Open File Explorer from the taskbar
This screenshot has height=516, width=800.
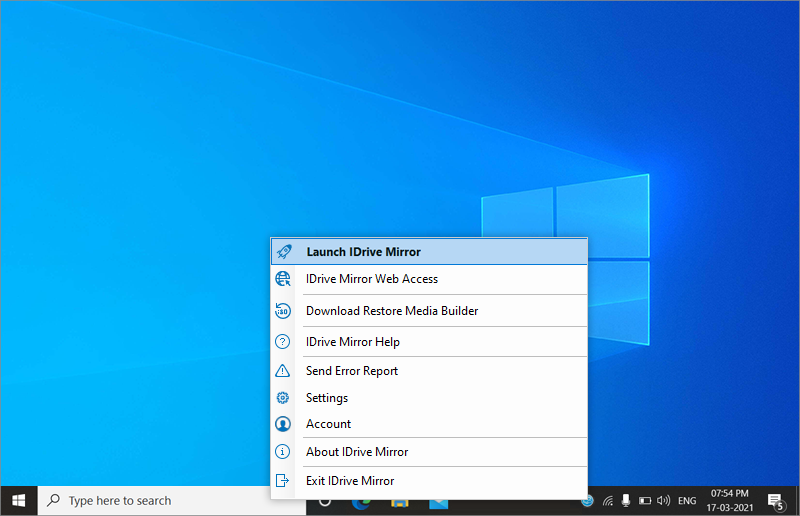[399, 504]
